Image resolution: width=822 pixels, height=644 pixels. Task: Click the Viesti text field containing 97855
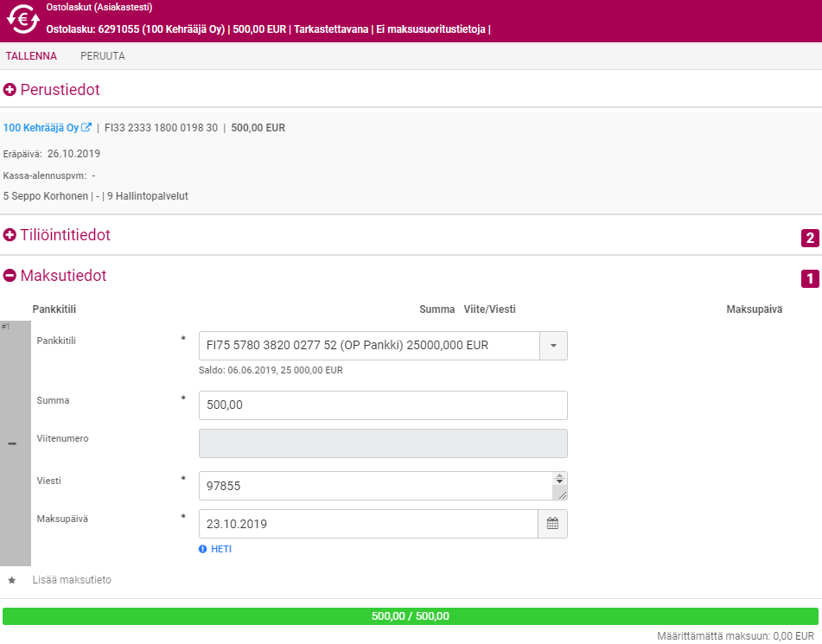(x=375, y=486)
